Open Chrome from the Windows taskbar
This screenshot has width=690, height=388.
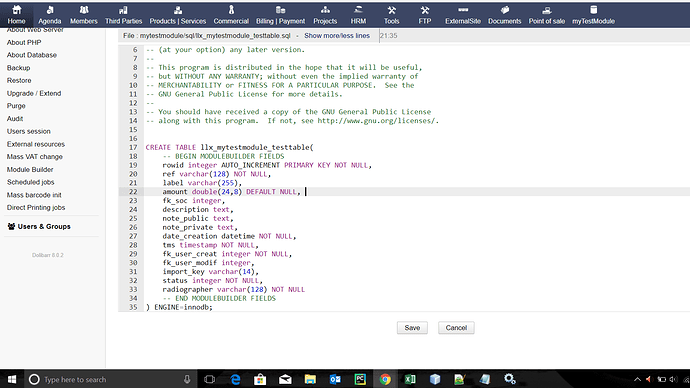pos(385,379)
